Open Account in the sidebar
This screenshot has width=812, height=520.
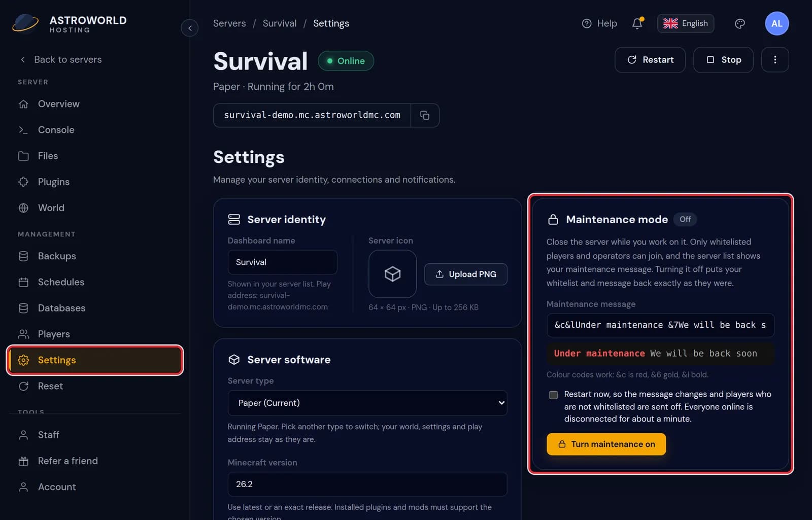[x=95, y=487]
